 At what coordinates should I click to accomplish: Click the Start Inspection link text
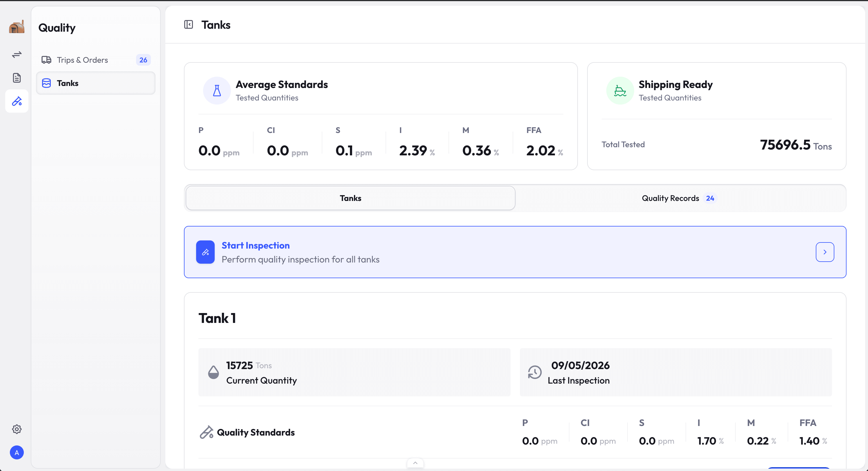tap(256, 246)
